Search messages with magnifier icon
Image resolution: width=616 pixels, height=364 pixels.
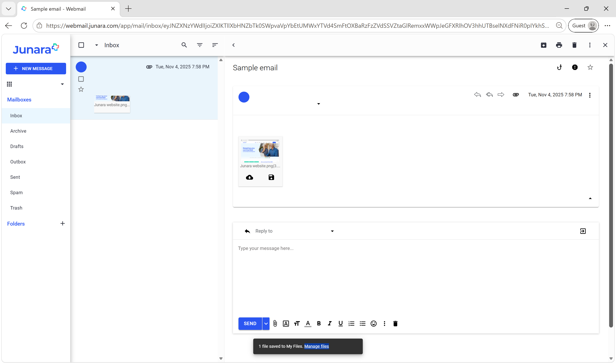[184, 45]
